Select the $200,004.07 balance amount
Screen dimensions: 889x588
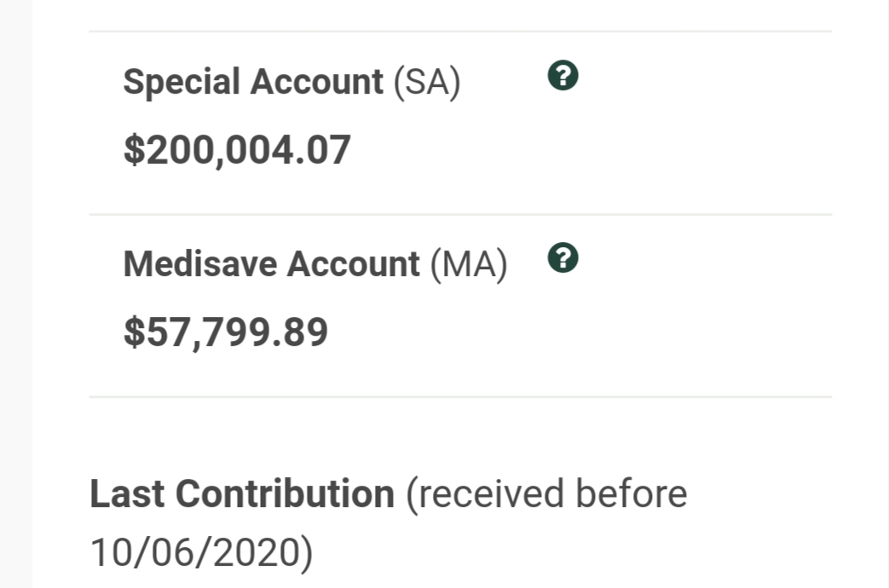237,150
